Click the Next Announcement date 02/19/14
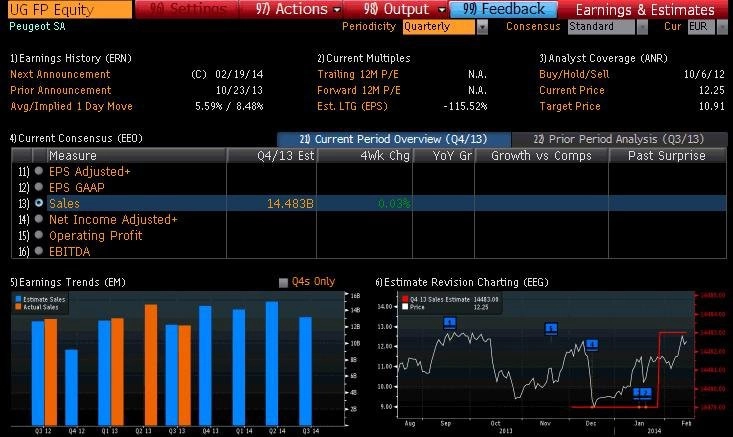The height and width of the screenshot is (437, 733). click(239, 74)
